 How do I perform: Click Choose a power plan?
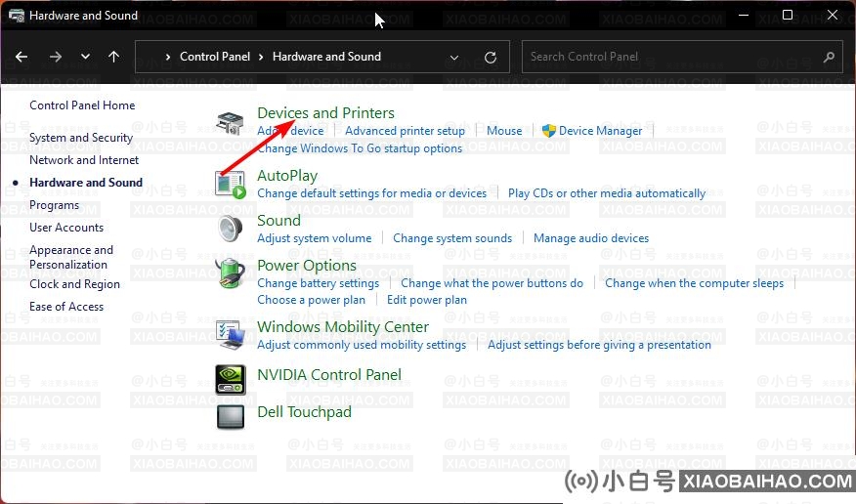311,300
